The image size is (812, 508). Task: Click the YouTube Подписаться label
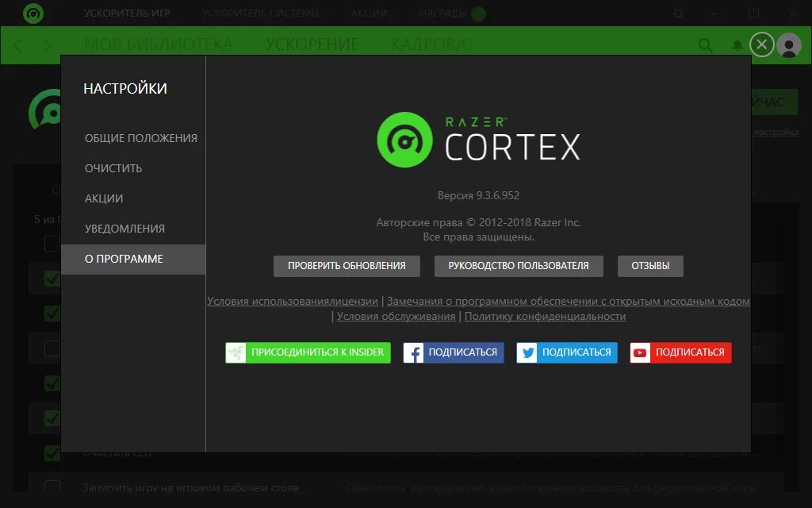(x=690, y=352)
